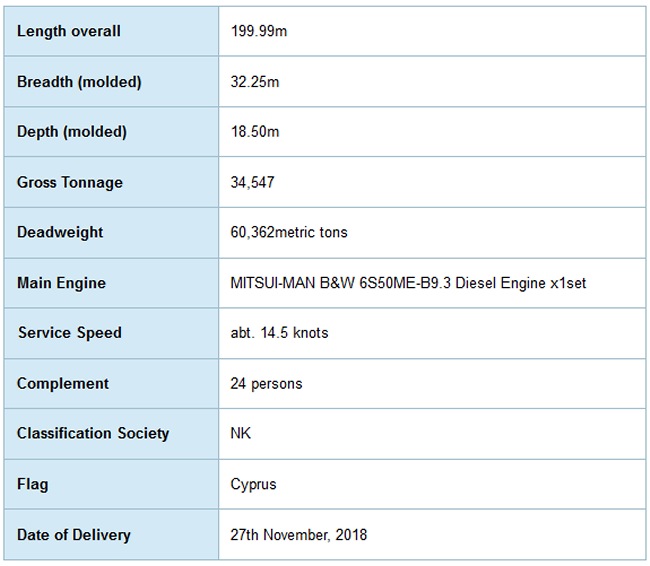Select the 18.50m depth value
The height and width of the screenshot is (566, 650).
[255, 132]
